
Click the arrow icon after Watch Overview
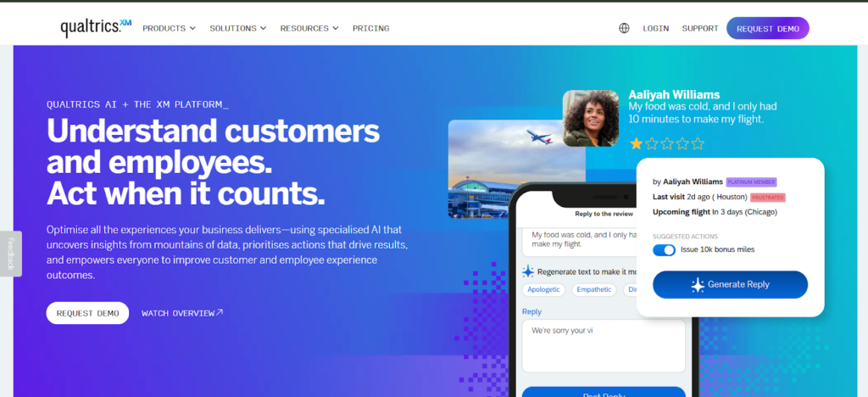[220, 313]
